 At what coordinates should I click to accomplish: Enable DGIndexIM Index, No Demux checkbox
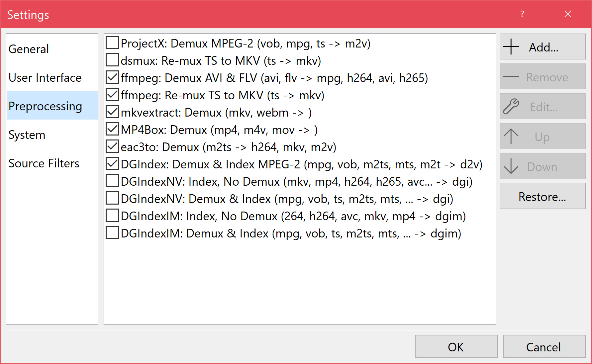coord(112,216)
